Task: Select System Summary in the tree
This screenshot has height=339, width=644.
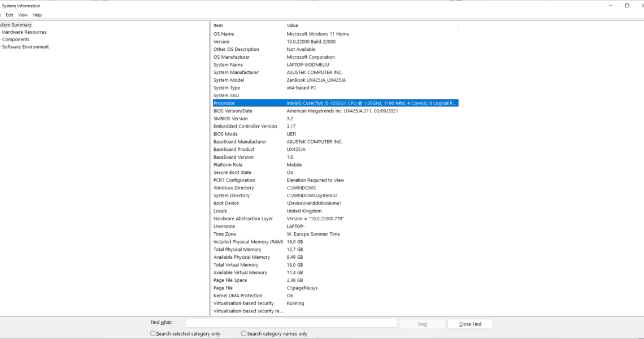Action: click(x=16, y=25)
